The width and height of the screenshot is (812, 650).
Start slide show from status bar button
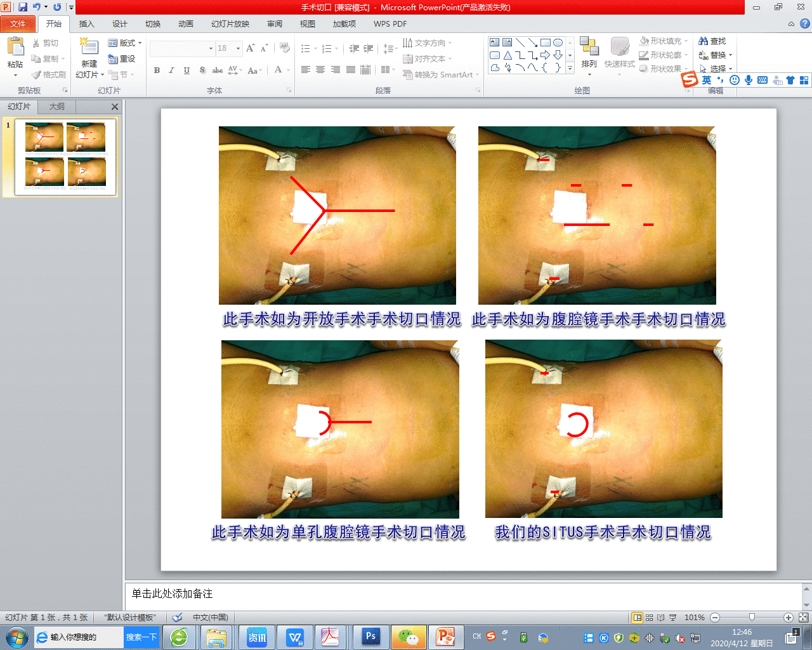tap(672, 618)
